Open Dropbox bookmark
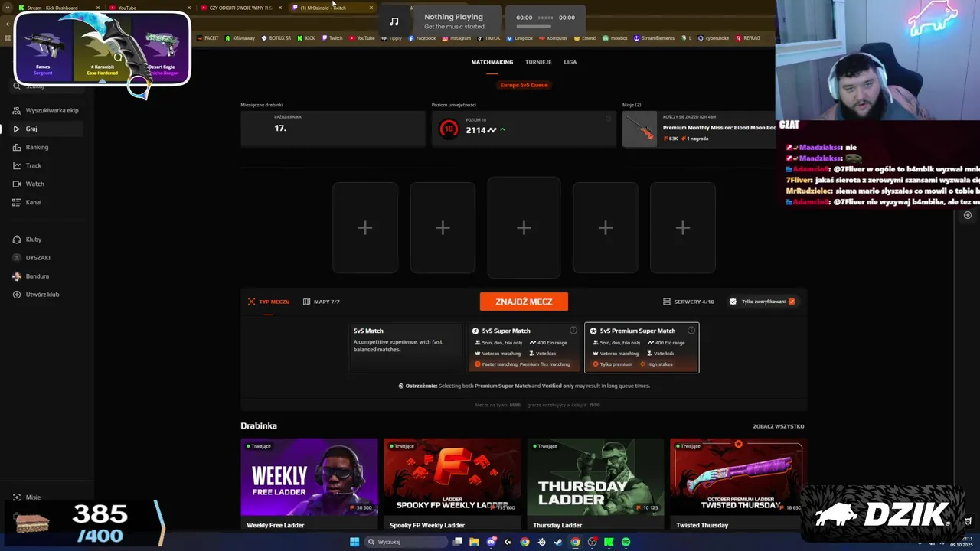 (520, 38)
